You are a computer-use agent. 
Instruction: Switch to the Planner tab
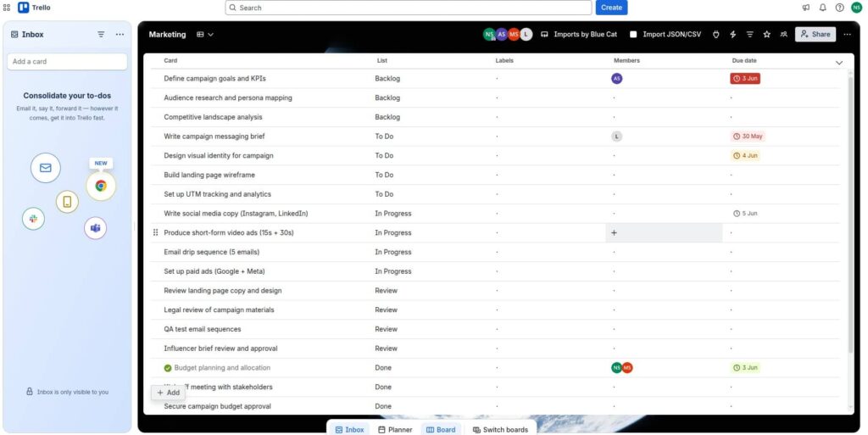[x=395, y=429]
